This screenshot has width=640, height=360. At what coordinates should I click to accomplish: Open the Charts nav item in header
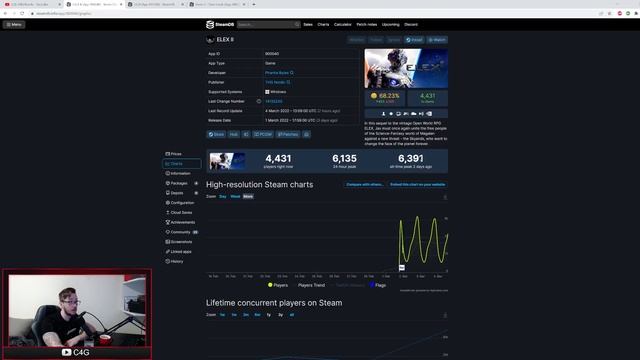[323, 24]
